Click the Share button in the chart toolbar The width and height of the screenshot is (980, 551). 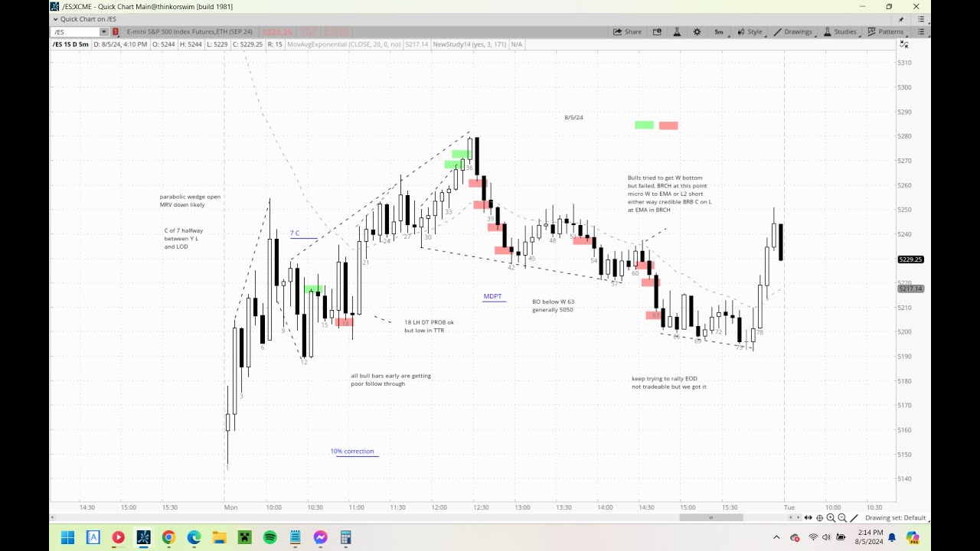627,31
